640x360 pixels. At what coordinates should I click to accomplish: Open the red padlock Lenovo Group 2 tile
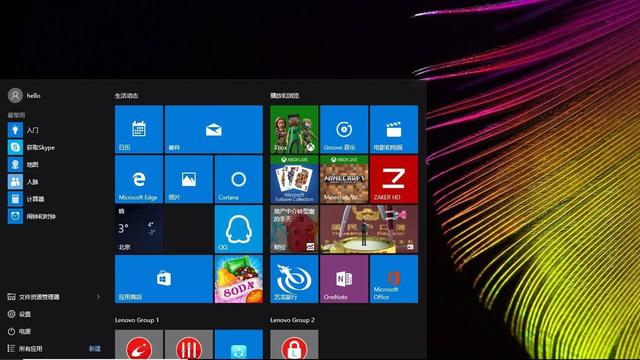(x=294, y=345)
